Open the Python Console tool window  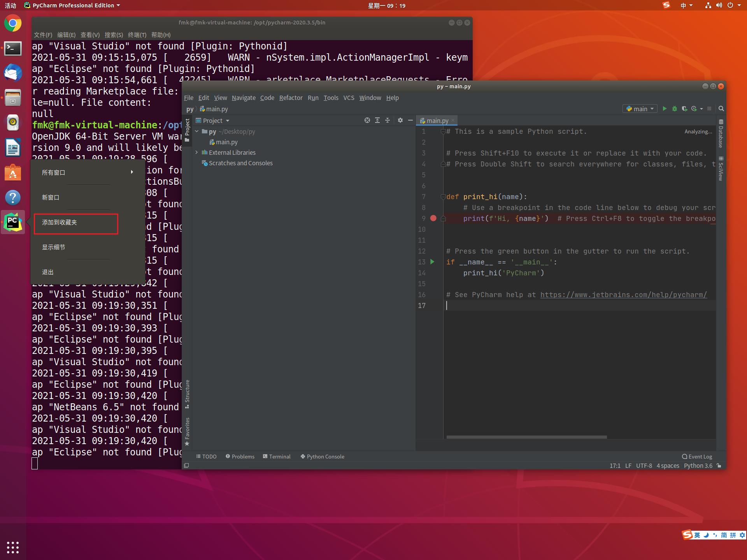322,457
